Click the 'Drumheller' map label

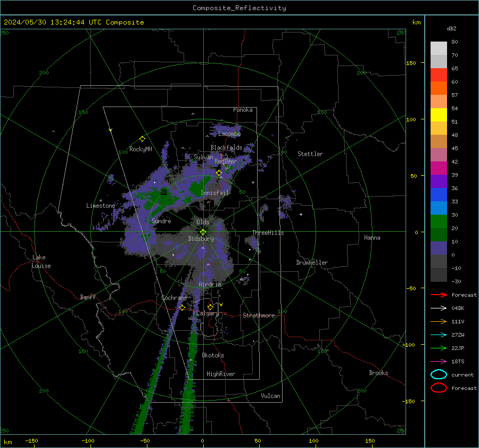pos(312,263)
